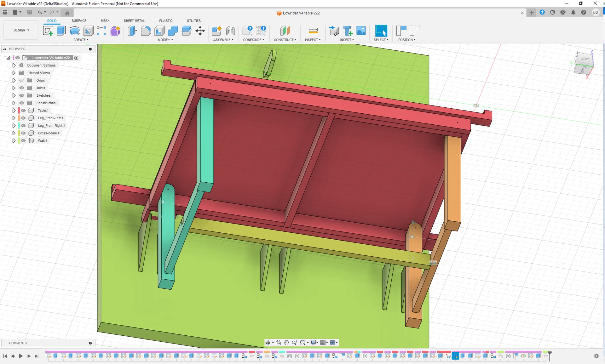This screenshot has width=605, height=364.
Task: Open the MODIFY menu label
Action: coord(165,40)
